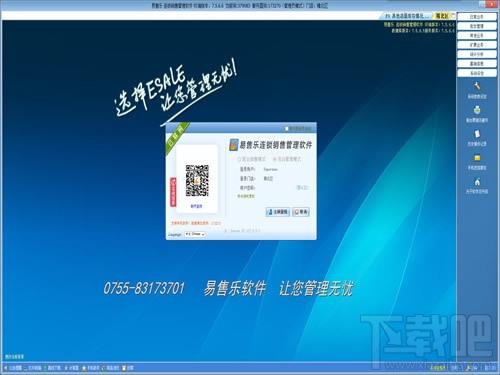Click the first bottom toolbar item with arrow icon
Image resolution: width=500 pixels, height=375 pixels.
(13, 368)
